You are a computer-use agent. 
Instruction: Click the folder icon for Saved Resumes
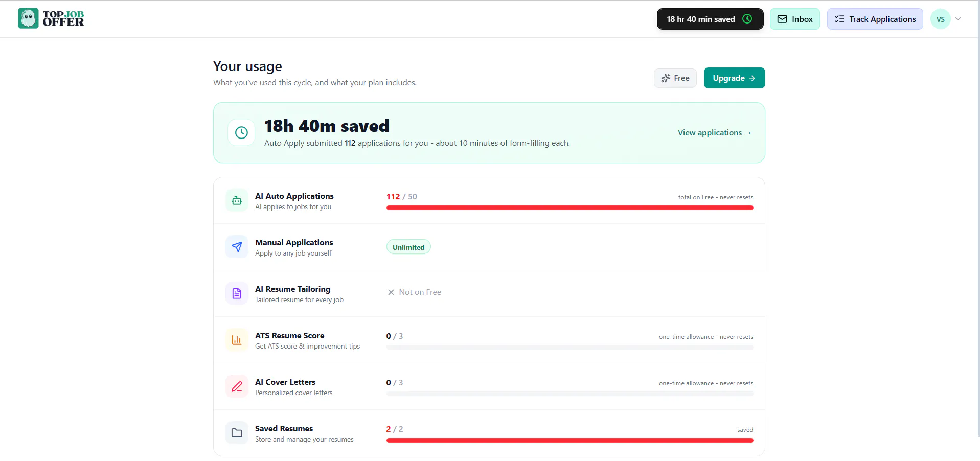[x=237, y=433]
